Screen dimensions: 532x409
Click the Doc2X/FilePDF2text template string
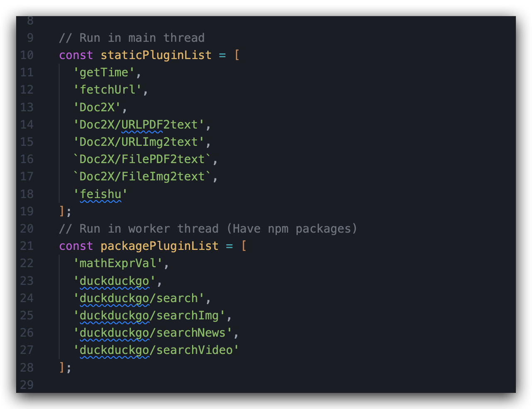[x=142, y=159]
